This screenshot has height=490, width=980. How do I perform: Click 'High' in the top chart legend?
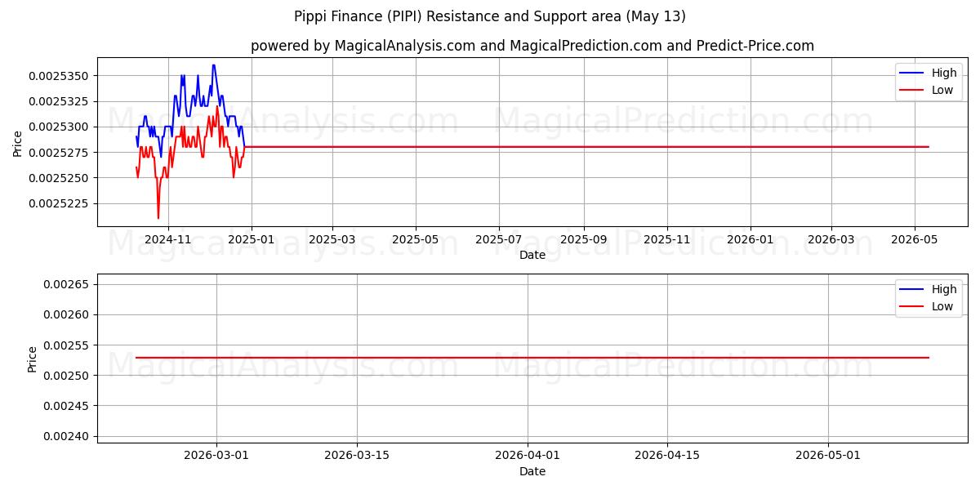click(944, 73)
